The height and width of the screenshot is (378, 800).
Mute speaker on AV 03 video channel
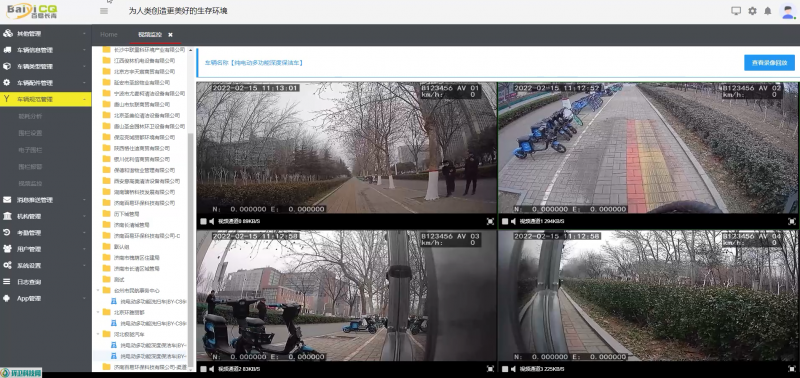(211, 369)
